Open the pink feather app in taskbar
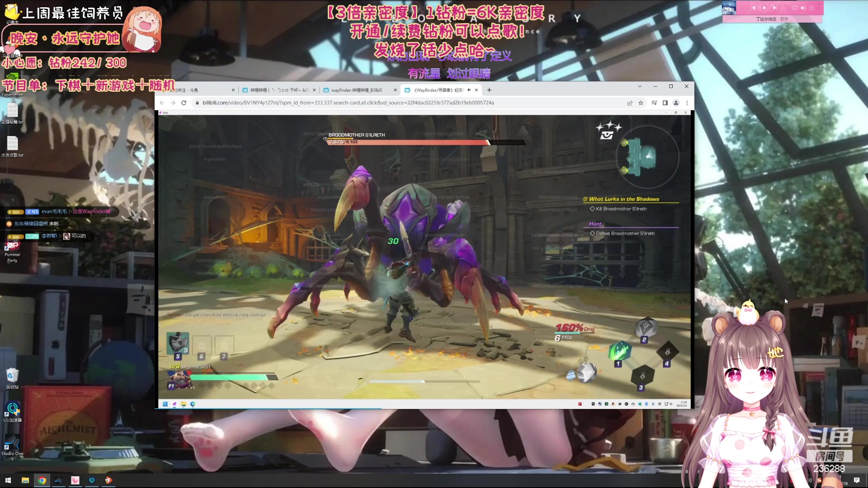Screen dimensions: 868x488 pos(75,480)
